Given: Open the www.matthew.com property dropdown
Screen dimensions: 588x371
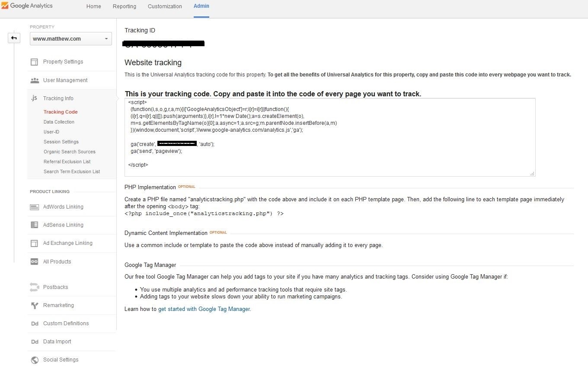Looking at the screenshot, I should (71, 38).
